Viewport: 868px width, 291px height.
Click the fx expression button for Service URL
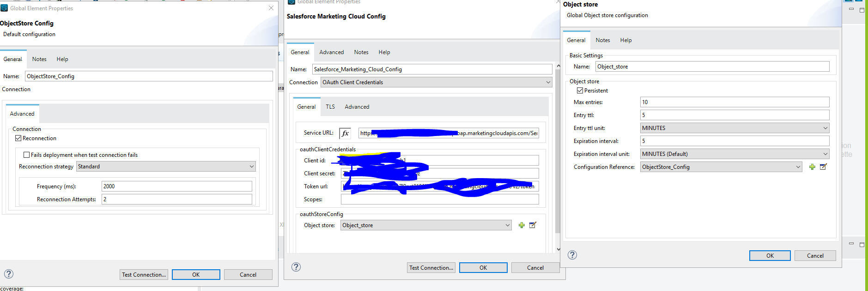pyautogui.click(x=345, y=133)
